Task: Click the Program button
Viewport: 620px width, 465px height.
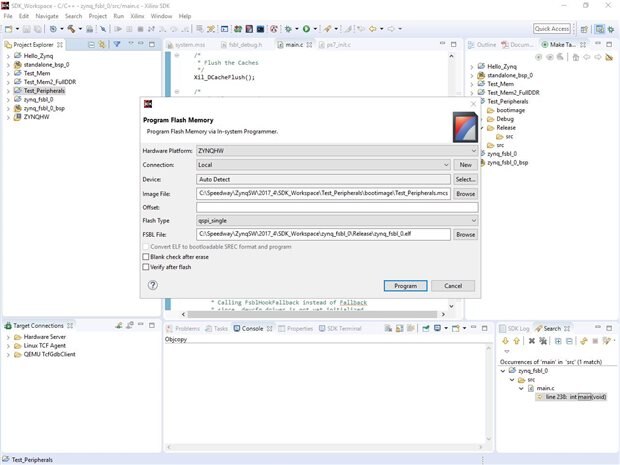Action: coord(405,285)
